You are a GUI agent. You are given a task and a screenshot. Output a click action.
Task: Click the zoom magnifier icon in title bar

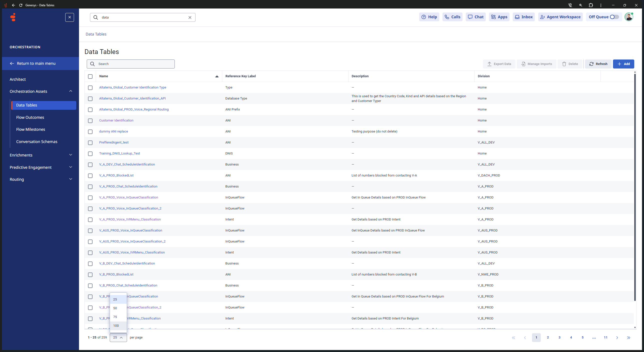click(x=580, y=5)
